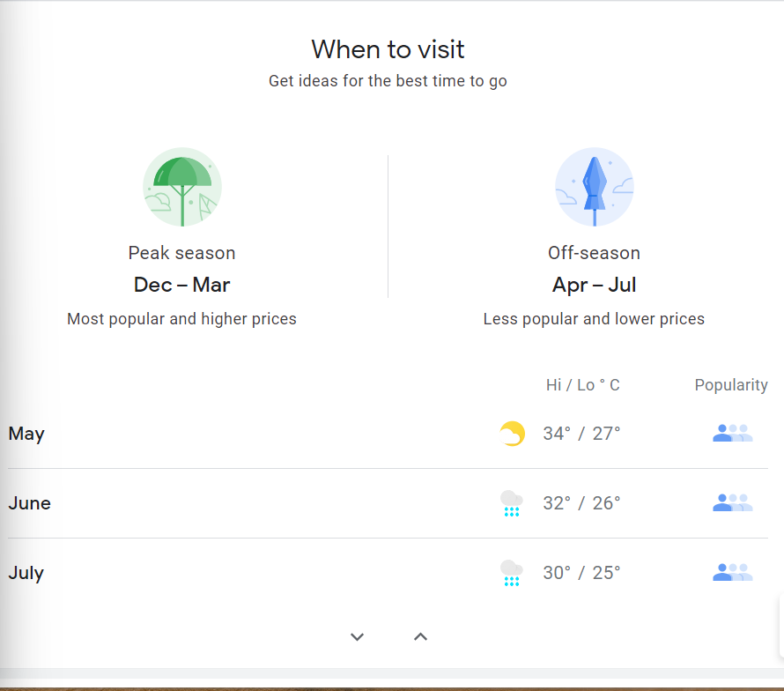Click June's 32° / 26° temperature

581,503
